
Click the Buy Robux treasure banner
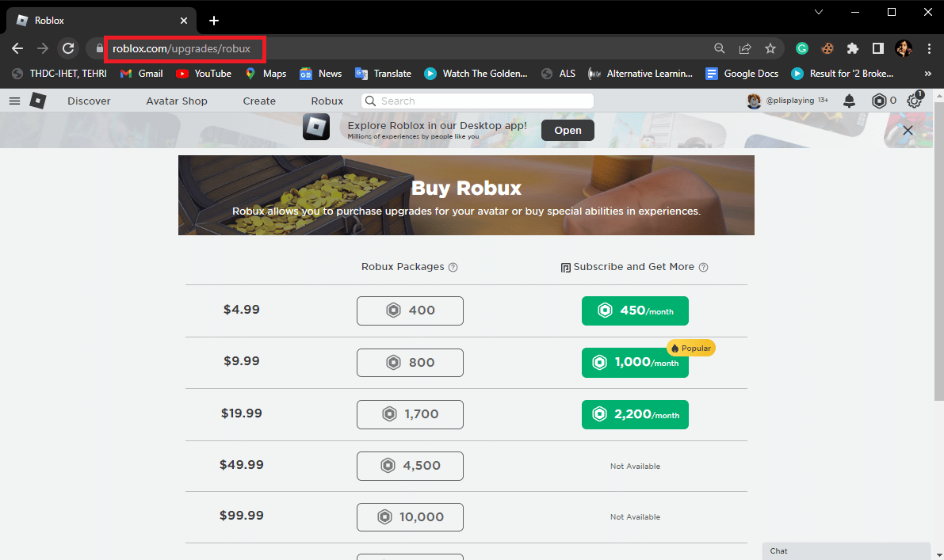466,196
